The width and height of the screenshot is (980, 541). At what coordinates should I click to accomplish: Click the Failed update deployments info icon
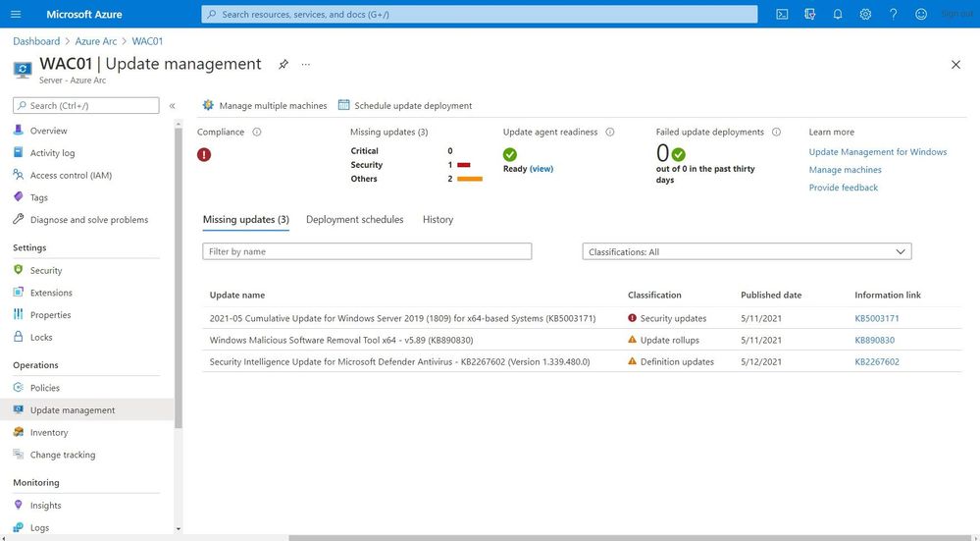pos(776,132)
